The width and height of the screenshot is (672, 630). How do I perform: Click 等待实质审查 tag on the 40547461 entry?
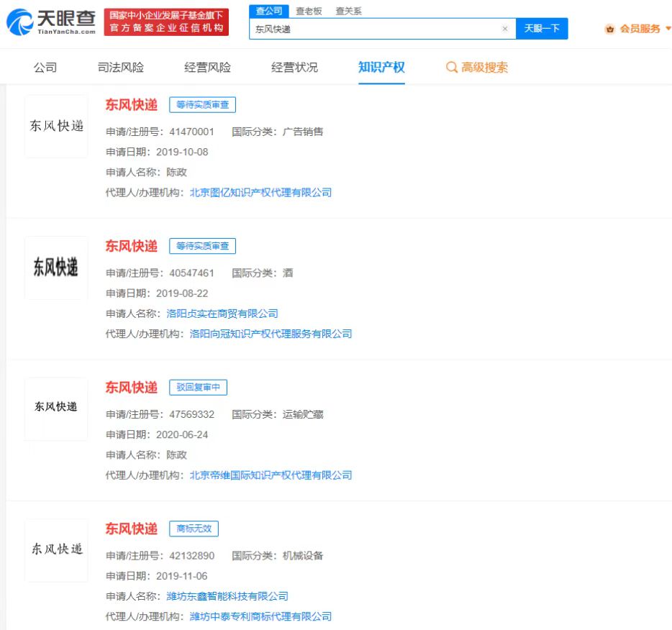(202, 246)
